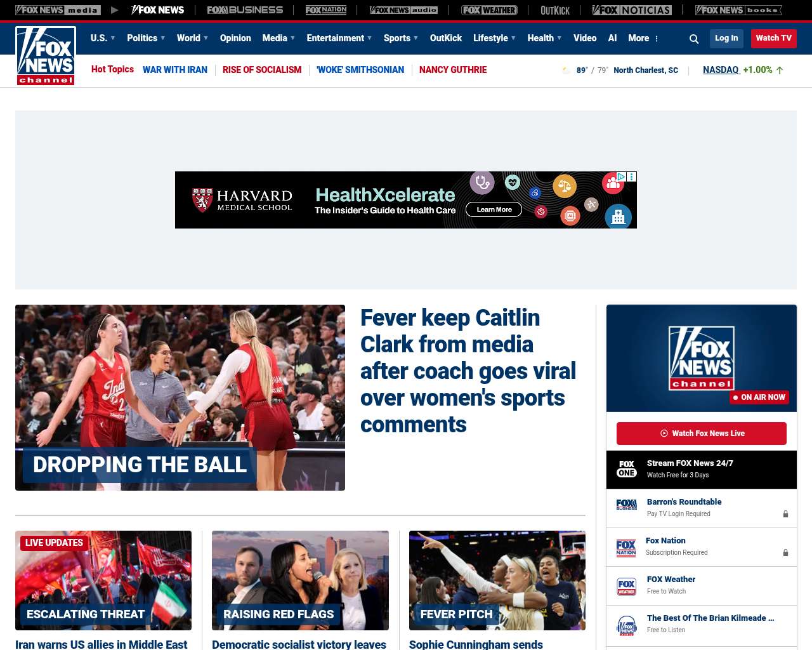812x650 pixels.
Task: Click lock icon on Fox Nation row
Action: [x=785, y=553]
